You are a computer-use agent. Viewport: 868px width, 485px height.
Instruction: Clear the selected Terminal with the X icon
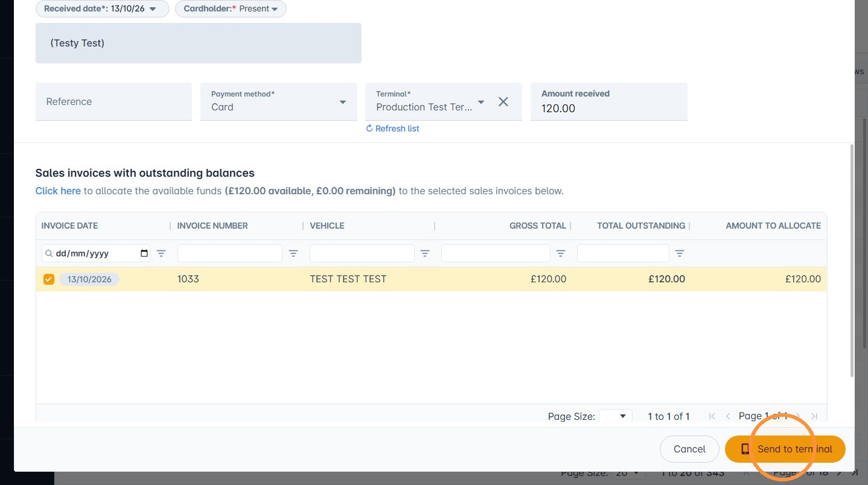coord(503,102)
